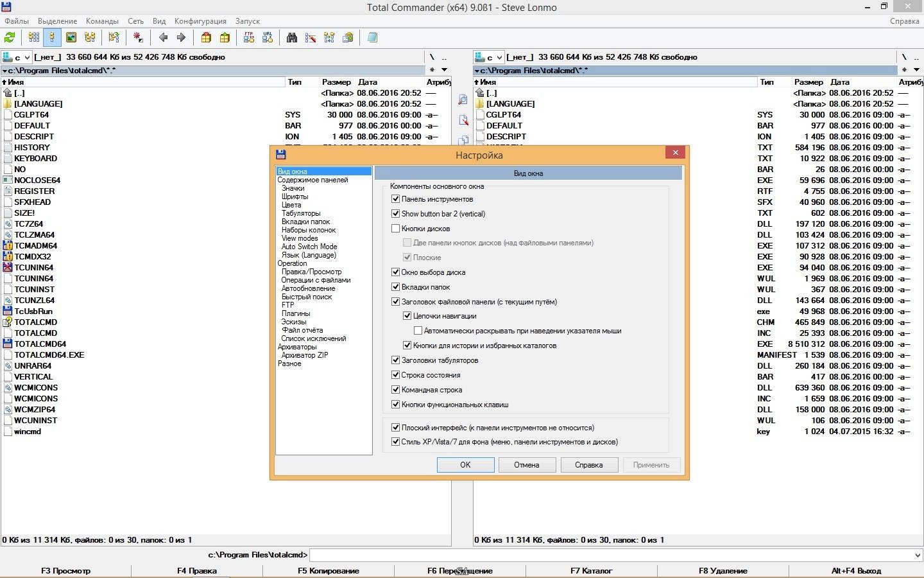
Task: Click the multi-rename tool icon
Action: [311, 38]
